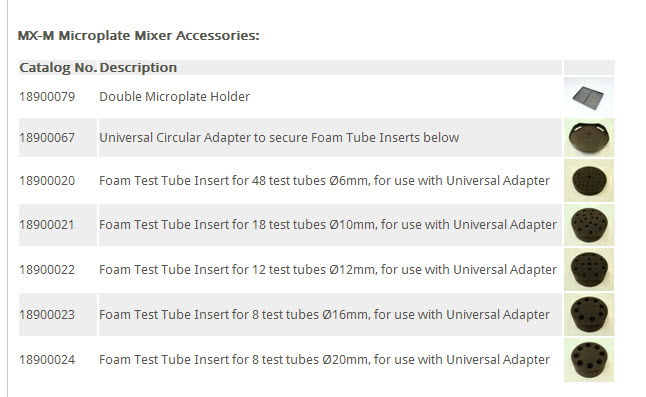Image resolution: width=646 pixels, height=397 pixels.
Task: View the 8-tube Ø20mm insert thumbnail
Action: (x=589, y=360)
